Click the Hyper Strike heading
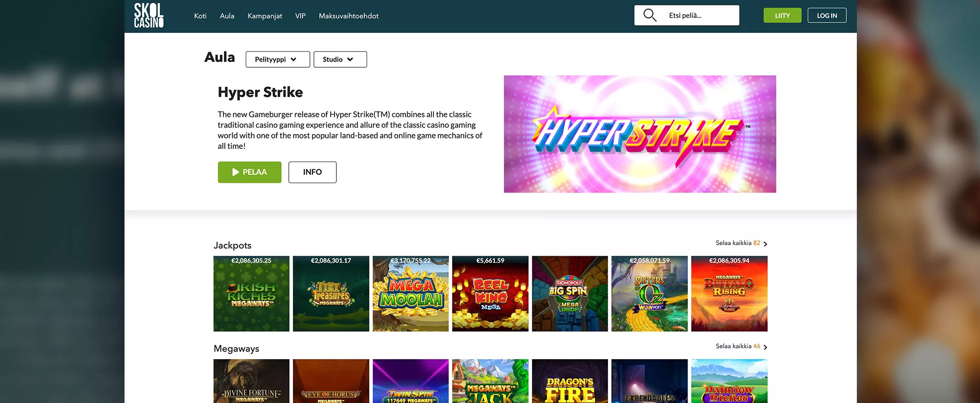The width and height of the screenshot is (980, 403). coord(260,92)
